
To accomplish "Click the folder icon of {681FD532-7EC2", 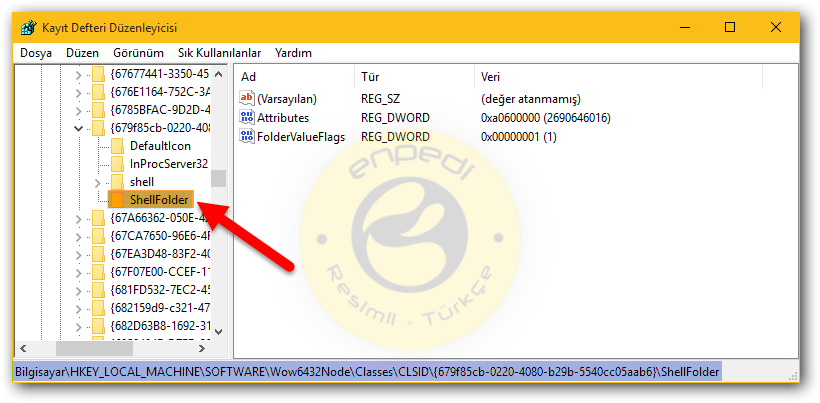I will tap(98, 290).
